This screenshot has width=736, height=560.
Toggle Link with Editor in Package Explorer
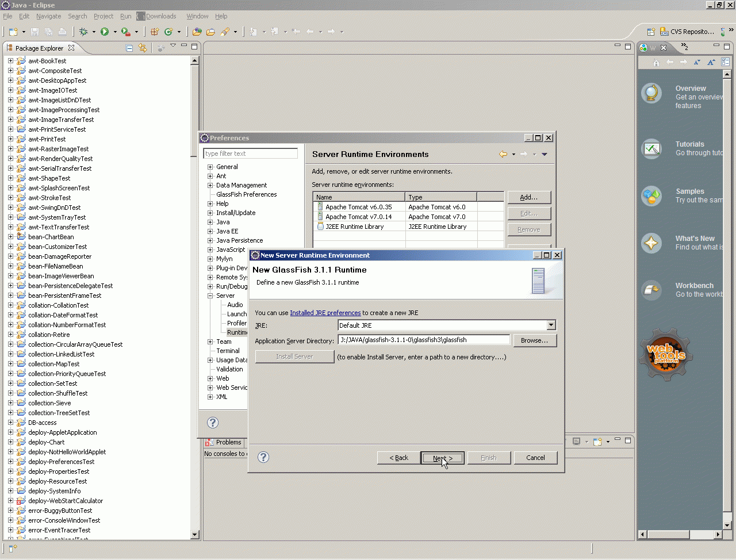(x=143, y=48)
